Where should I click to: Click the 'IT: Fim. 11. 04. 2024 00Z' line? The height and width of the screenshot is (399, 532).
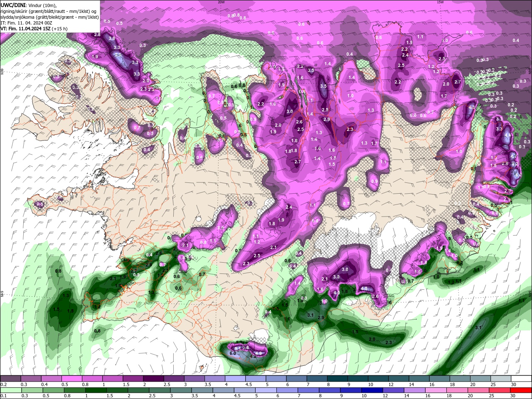point(27,23)
